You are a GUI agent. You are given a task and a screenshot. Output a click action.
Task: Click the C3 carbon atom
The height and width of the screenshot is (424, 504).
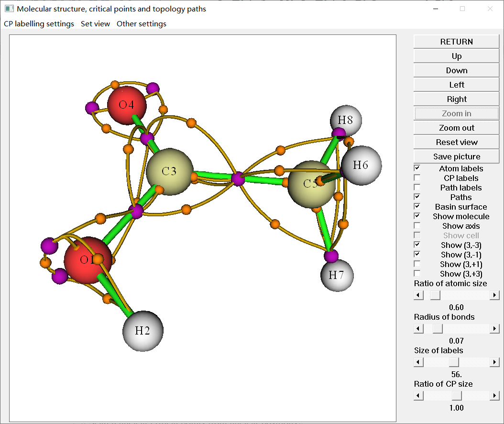click(x=169, y=171)
